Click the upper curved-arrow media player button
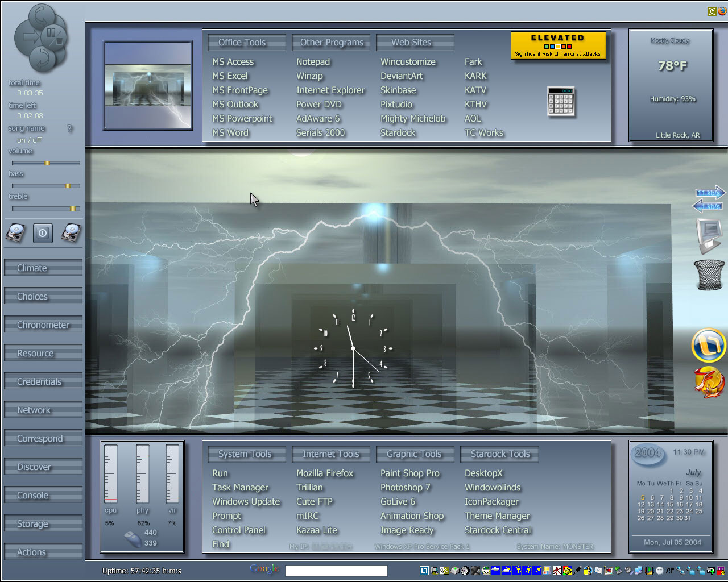728x582 pixels. coord(42,16)
